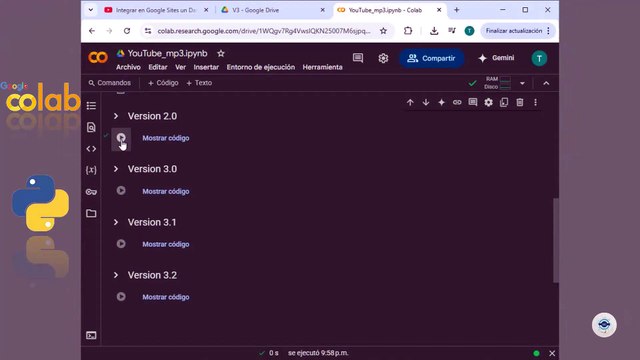
Task: Copy link to cell icon
Action: tap(457, 102)
